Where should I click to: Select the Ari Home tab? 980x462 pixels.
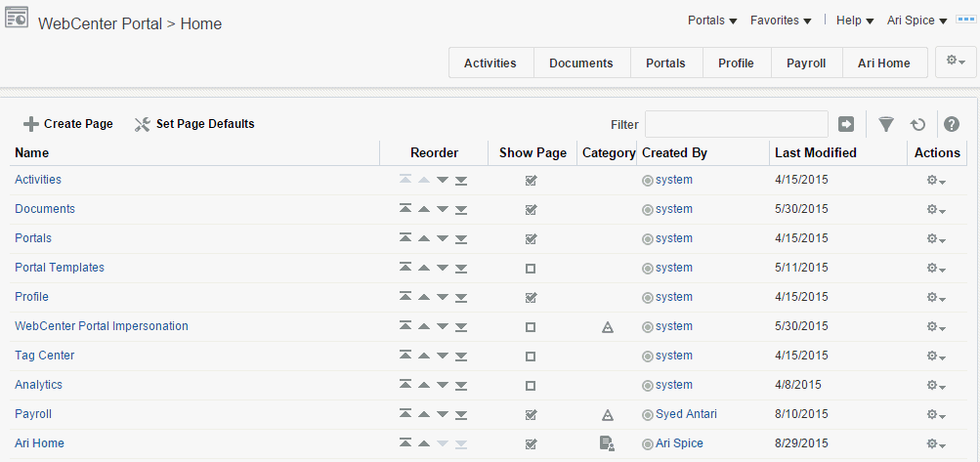click(x=883, y=63)
